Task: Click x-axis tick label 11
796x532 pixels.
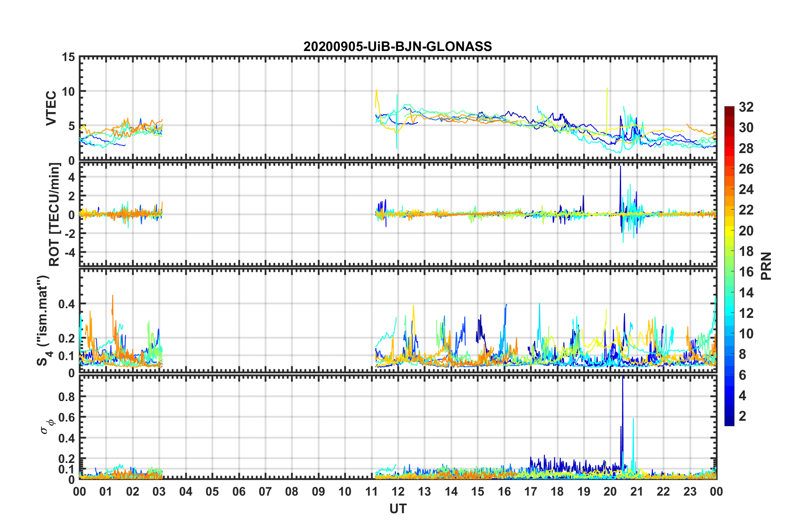Action: tap(372, 491)
